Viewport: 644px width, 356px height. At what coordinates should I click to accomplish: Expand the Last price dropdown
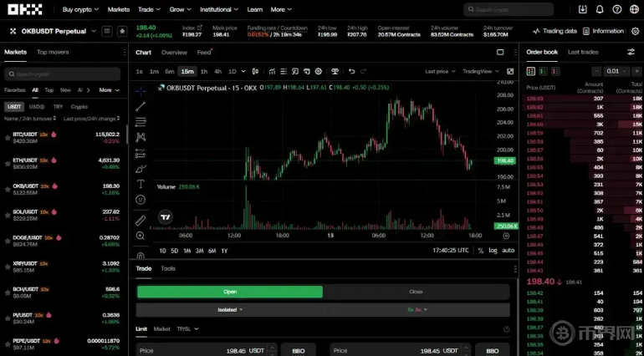click(x=442, y=71)
